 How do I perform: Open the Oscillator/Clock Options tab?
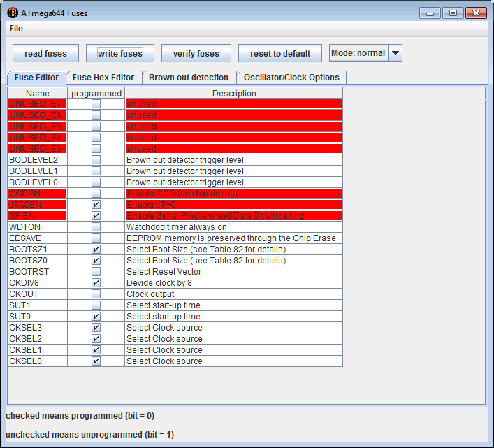point(291,78)
